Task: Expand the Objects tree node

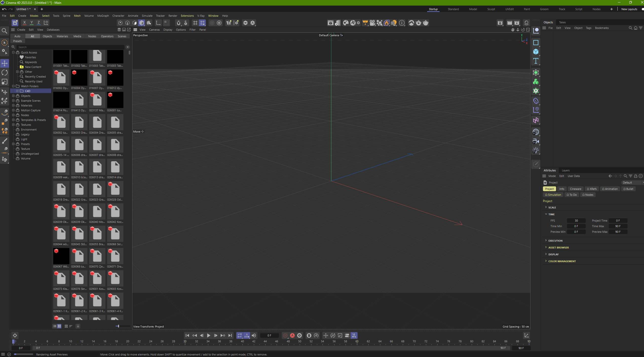Action: pos(13,96)
